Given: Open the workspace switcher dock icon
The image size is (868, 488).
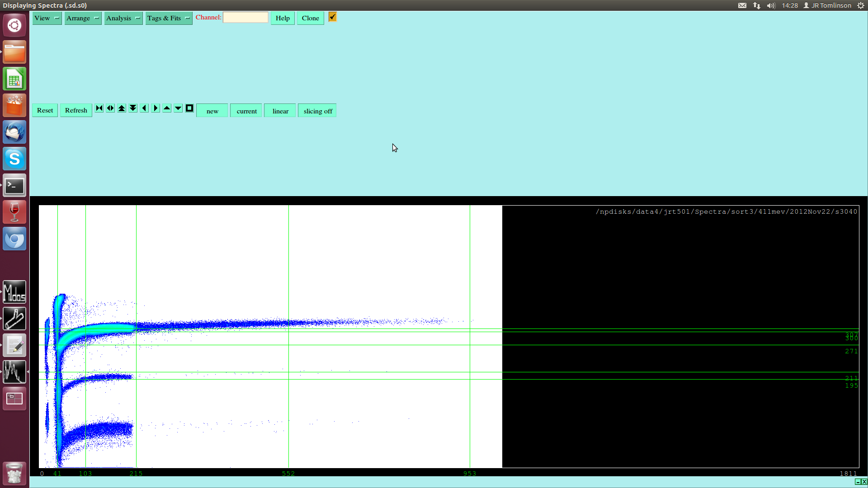Looking at the screenshot, I should coord(14,399).
